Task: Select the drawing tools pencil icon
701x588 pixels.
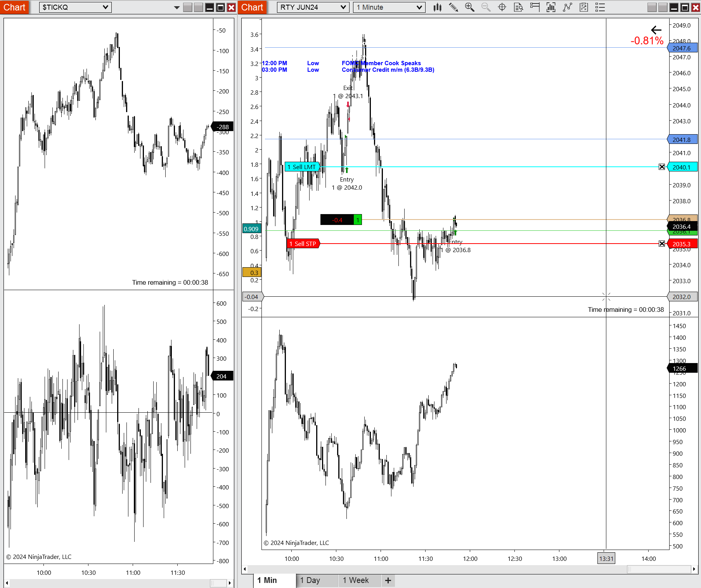Action: pyautogui.click(x=453, y=7)
